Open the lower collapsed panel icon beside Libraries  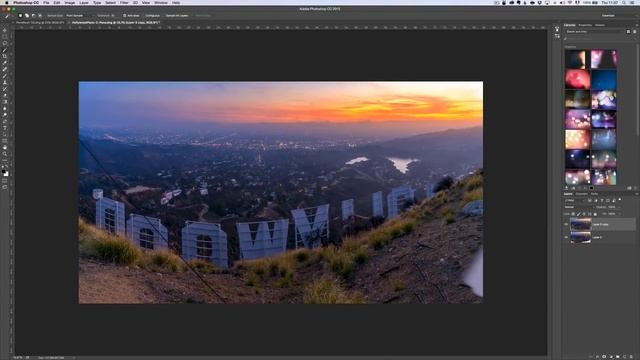pos(557,36)
